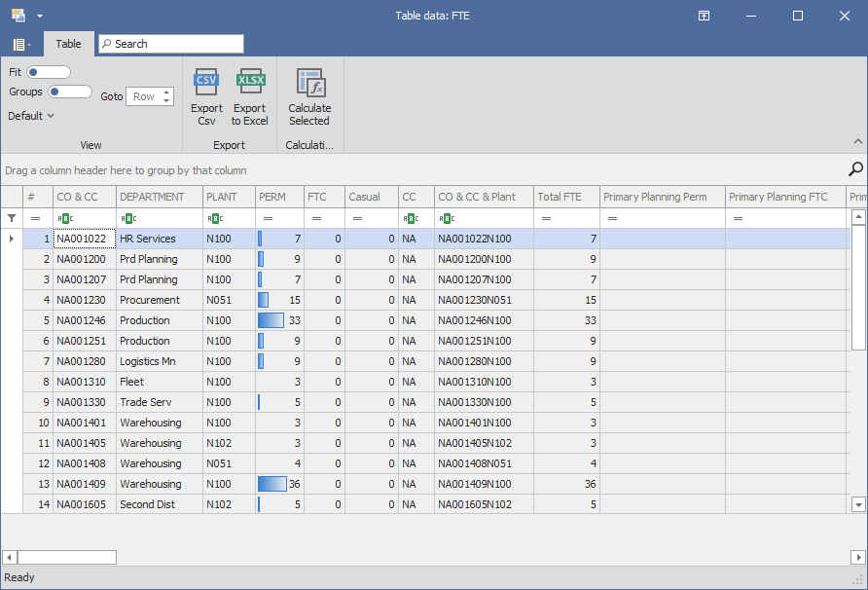Screen dimensions: 868x590
Task: Click the horizontal scrollbar thumb
Action: pyautogui.click(x=67, y=557)
